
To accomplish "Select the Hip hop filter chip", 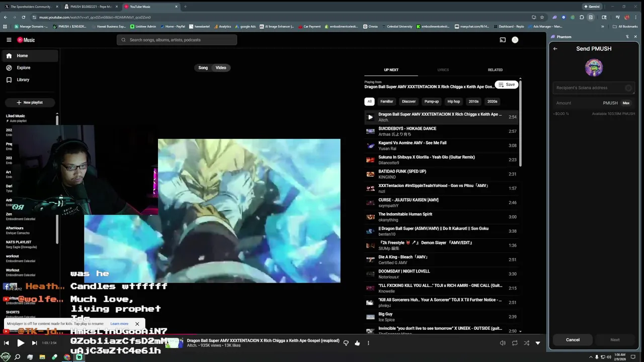I will [454, 102].
